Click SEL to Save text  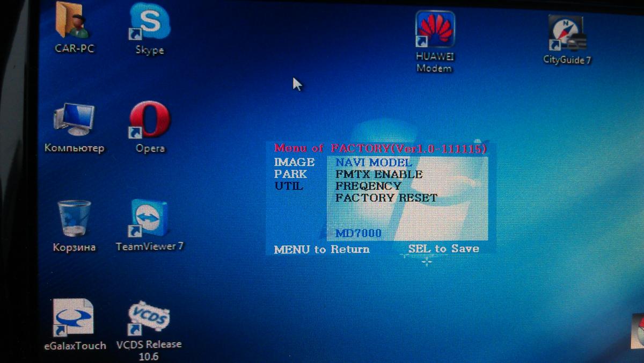point(443,249)
